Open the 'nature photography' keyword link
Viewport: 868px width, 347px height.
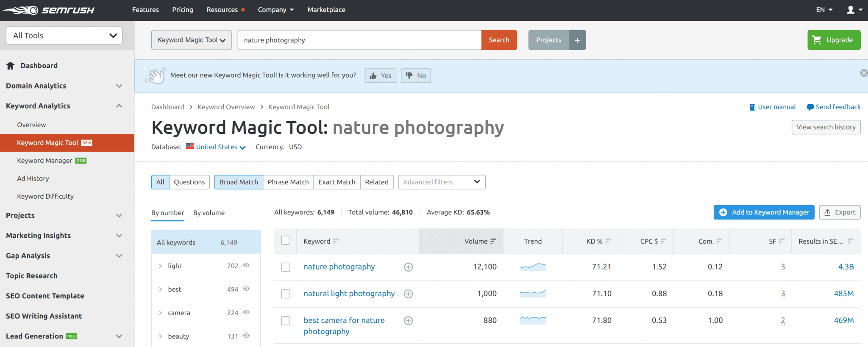(339, 267)
